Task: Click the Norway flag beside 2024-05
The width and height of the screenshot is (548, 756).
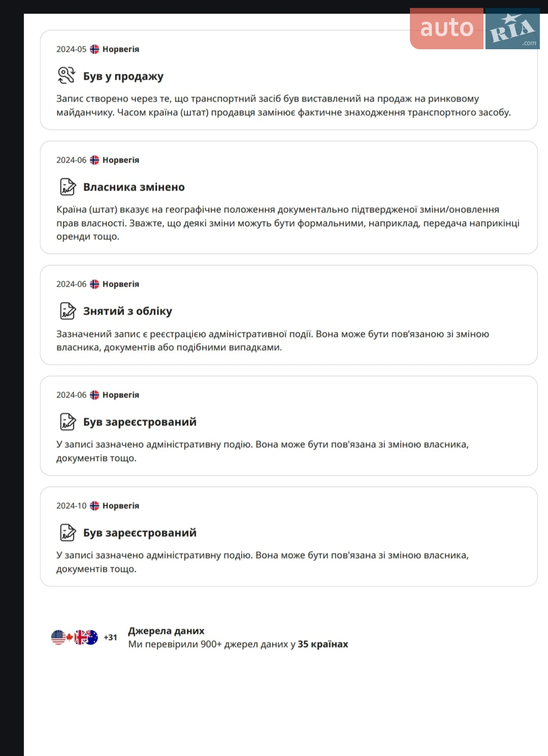Action: [x=94, y=49]
